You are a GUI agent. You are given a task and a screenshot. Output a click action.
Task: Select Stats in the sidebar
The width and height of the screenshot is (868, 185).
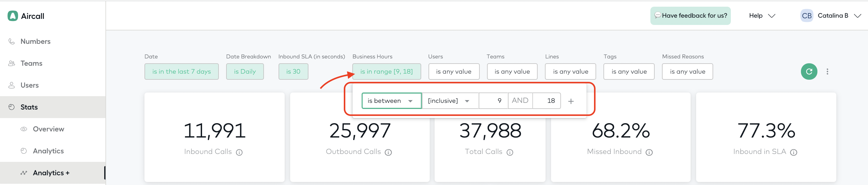(53, 107)
